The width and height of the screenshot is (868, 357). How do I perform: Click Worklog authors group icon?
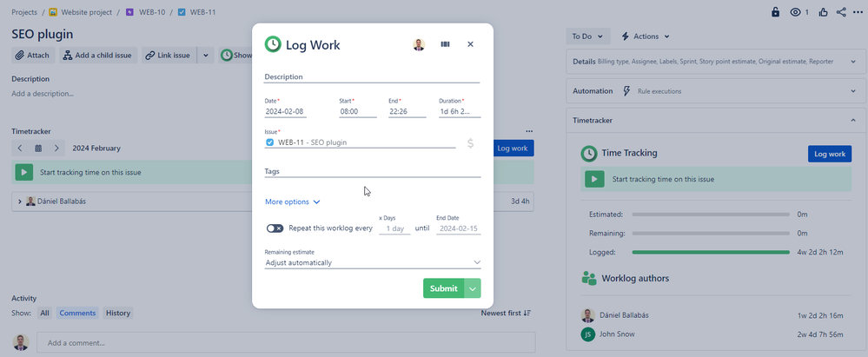pyautogui.click(x=589, y=279)
